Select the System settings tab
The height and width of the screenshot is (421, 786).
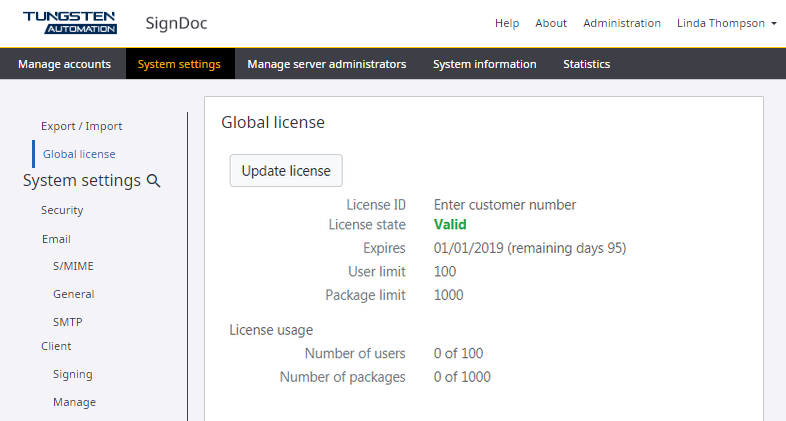click(x=179, y=64)
